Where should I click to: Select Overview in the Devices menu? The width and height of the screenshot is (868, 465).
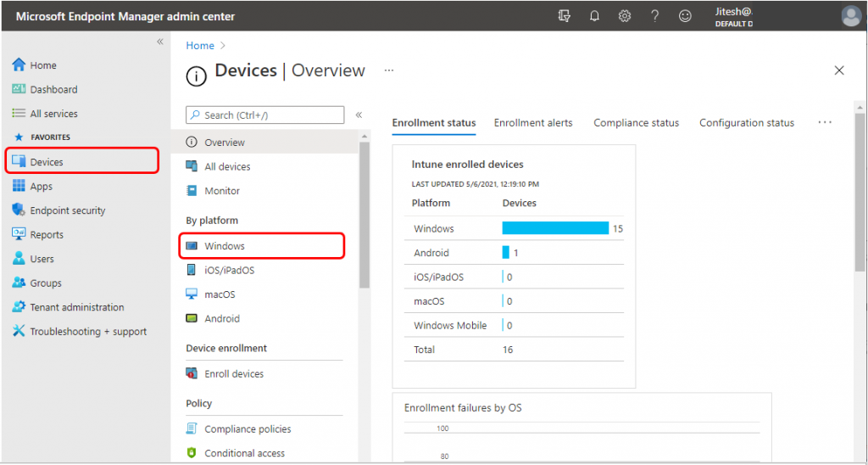pyautogui.click(x=264, y=142)
